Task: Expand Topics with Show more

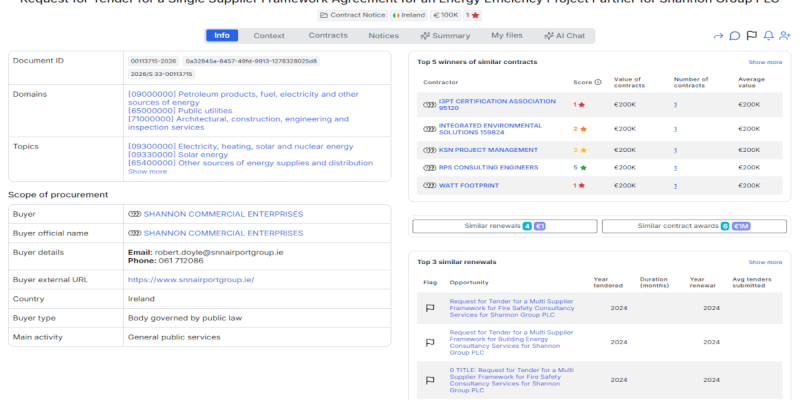Action: (147, 172)
